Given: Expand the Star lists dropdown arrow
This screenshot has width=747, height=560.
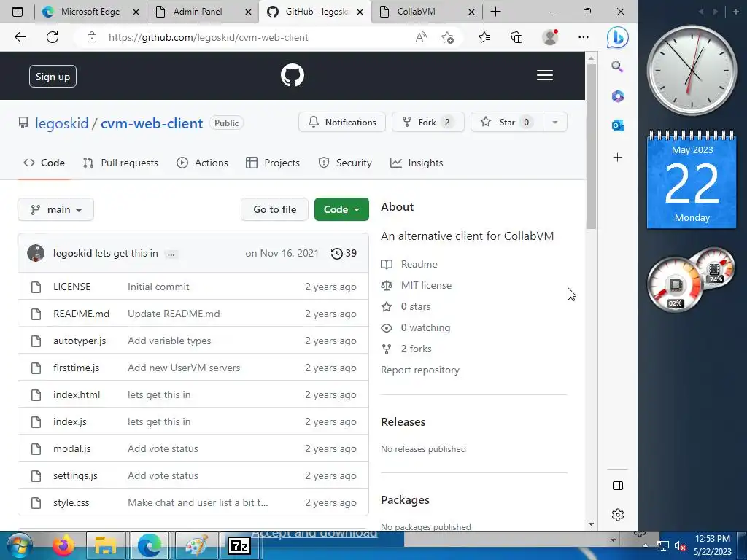Looking at the screenshot, I should (554, 122).
